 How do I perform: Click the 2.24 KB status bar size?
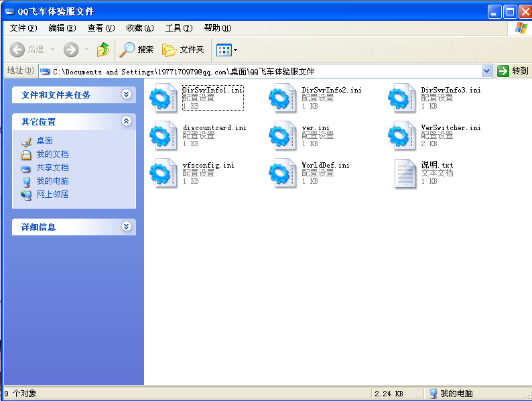pyautogui.click(x=389, y=394)
